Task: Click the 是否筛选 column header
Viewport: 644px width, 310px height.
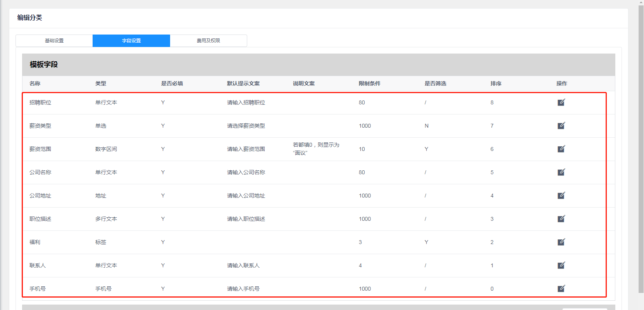Action: [x=436, y=83]
